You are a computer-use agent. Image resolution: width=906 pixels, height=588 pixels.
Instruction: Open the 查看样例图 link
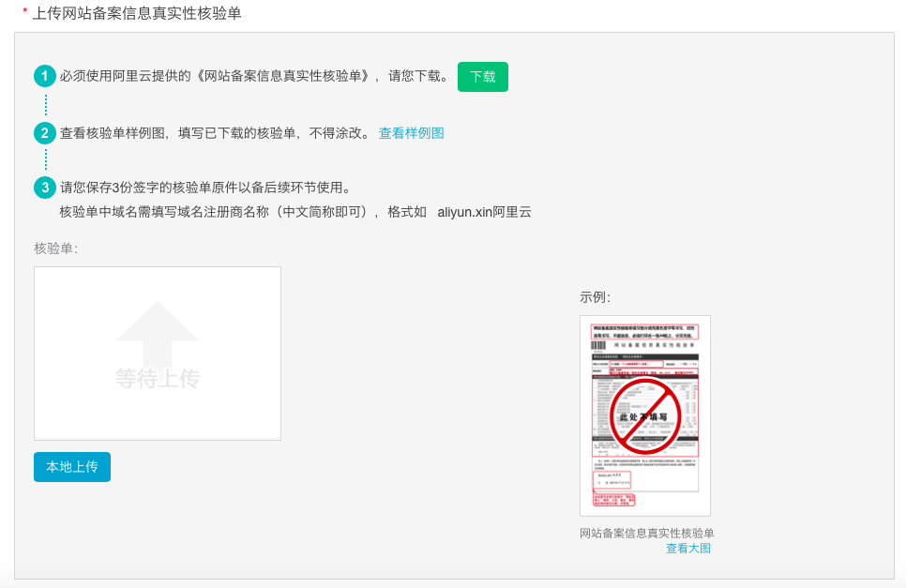pyautogui.click(x=411, y=133)
